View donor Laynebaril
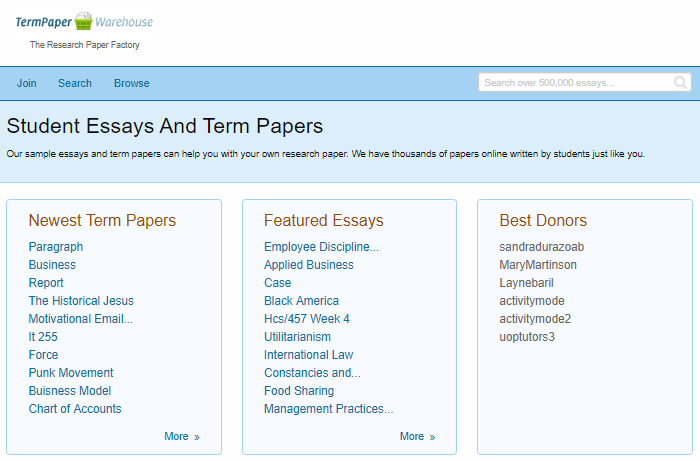700x461 pixels. pos(526,283)
